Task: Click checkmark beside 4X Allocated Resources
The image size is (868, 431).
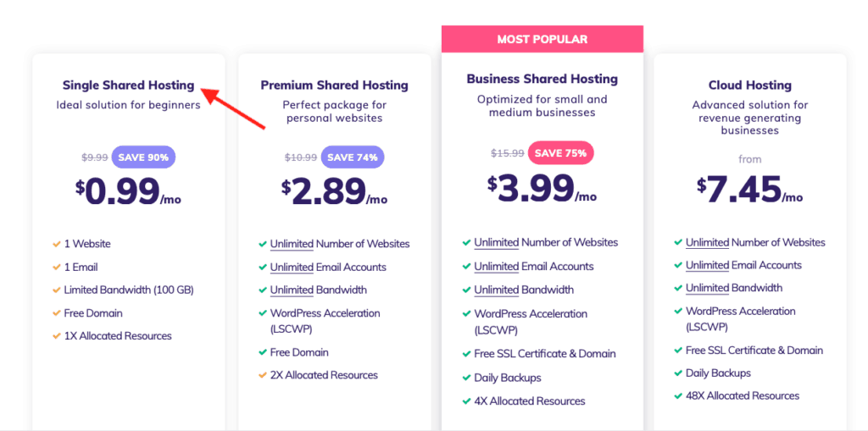Action: 467,401
